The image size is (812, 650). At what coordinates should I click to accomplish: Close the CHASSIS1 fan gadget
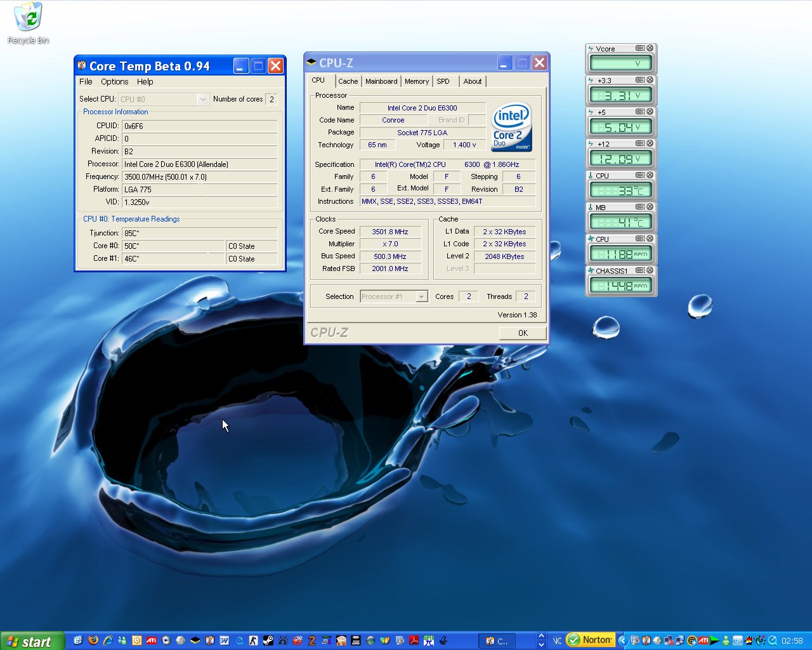coord(650,270)
